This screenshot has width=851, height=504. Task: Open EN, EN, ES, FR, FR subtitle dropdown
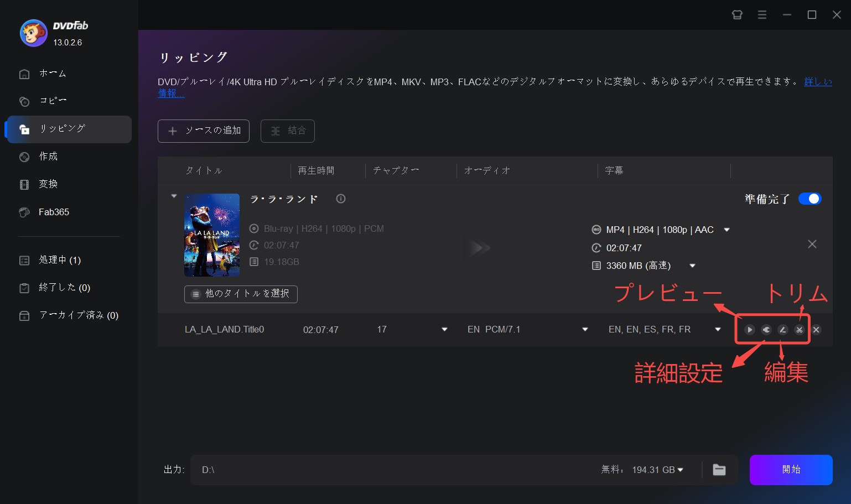click(x=718, y=329)
